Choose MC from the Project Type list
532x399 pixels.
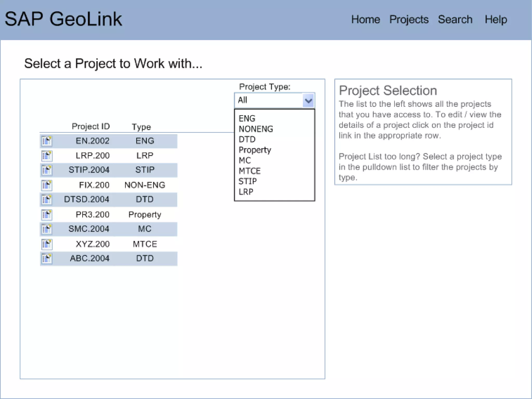tap(245, 160)
